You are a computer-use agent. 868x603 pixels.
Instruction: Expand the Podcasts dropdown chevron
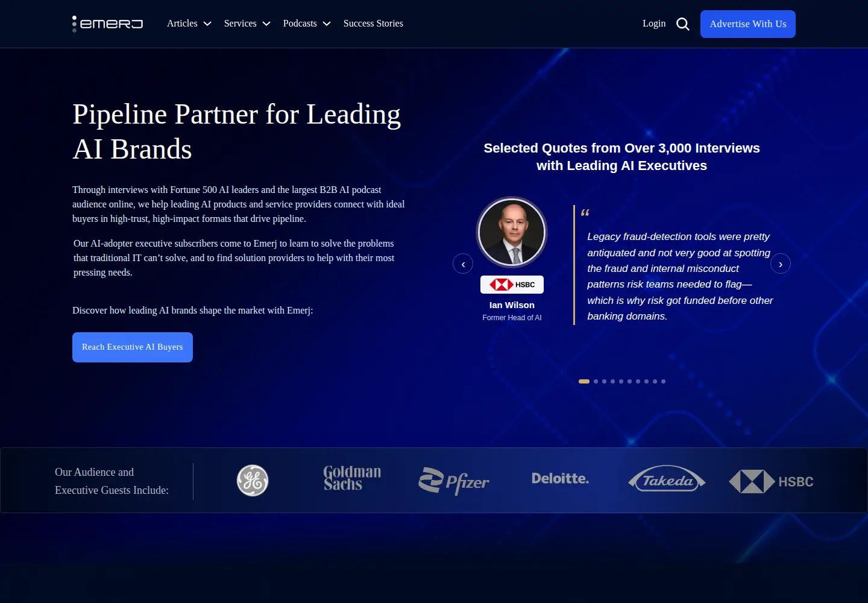click(x=327, y=24)
